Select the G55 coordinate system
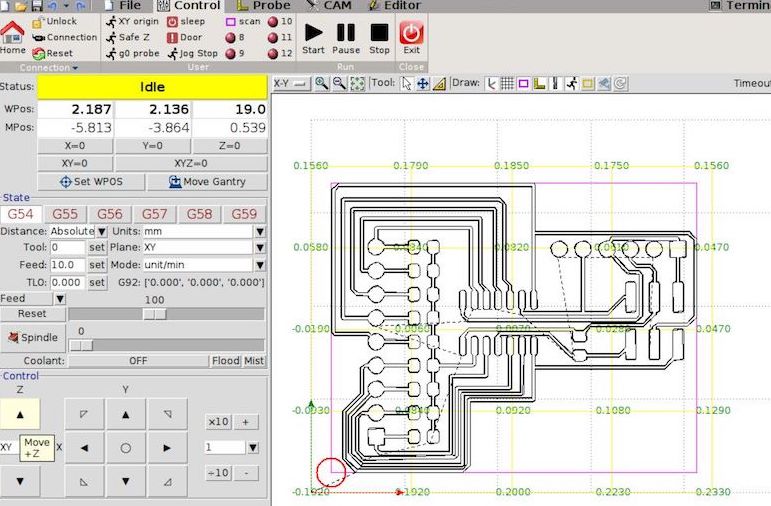771x506 pixels. point(65,214)
